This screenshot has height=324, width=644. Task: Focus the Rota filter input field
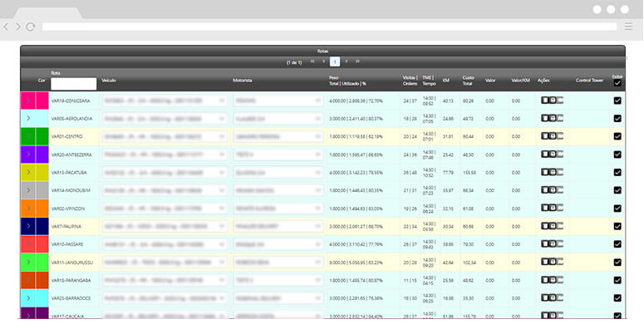[x=73, y=84]
